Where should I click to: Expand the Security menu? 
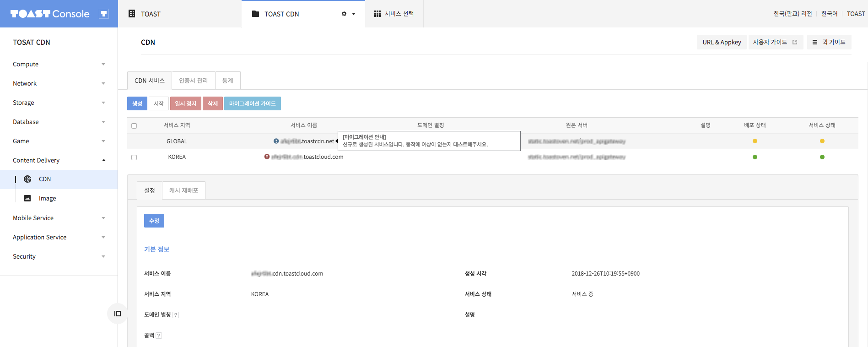[59, 256]
